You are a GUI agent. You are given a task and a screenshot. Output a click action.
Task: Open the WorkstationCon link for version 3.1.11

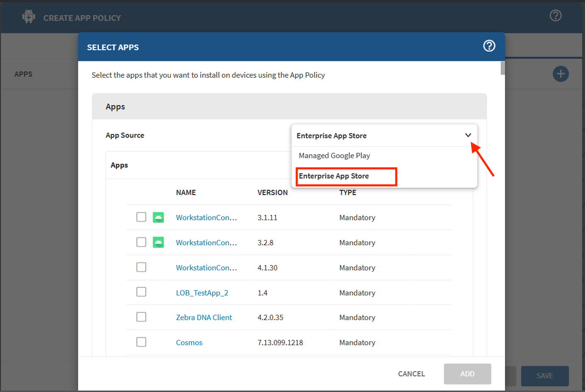coord(207,218)
